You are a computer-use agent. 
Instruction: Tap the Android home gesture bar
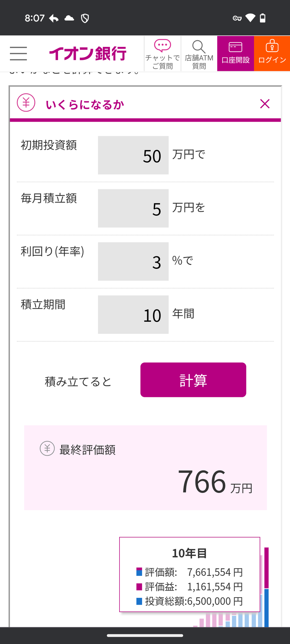145,636
